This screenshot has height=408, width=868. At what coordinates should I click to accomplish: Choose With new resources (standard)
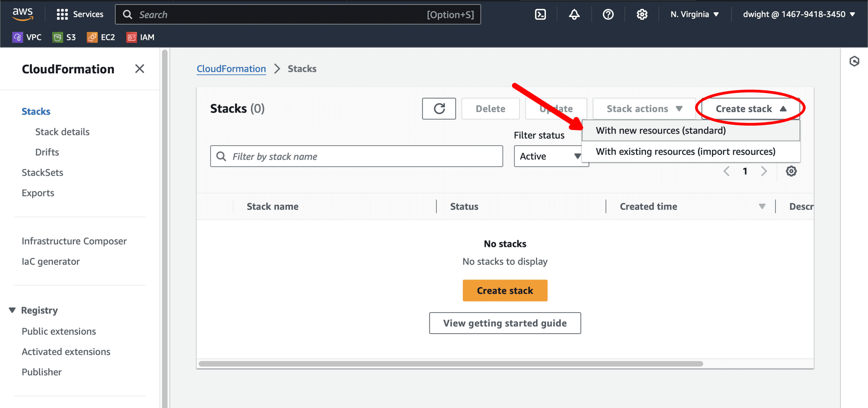click(x=691, y=131)
